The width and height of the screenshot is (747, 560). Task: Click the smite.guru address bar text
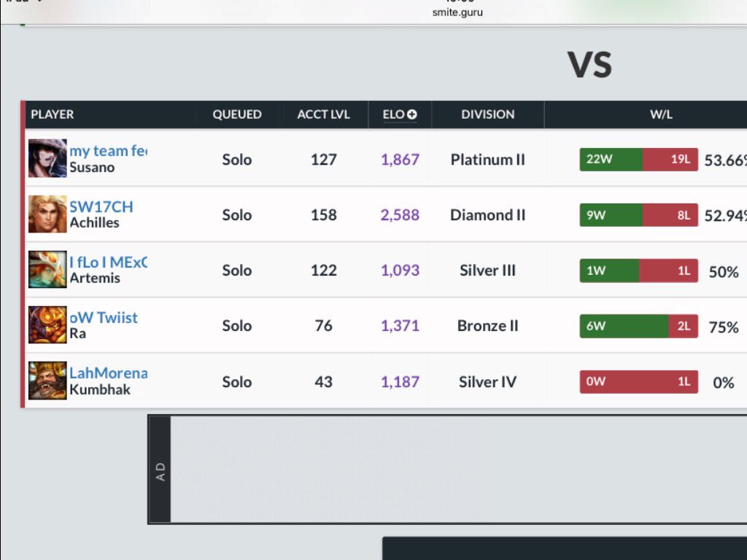click(x=457, y=12)
